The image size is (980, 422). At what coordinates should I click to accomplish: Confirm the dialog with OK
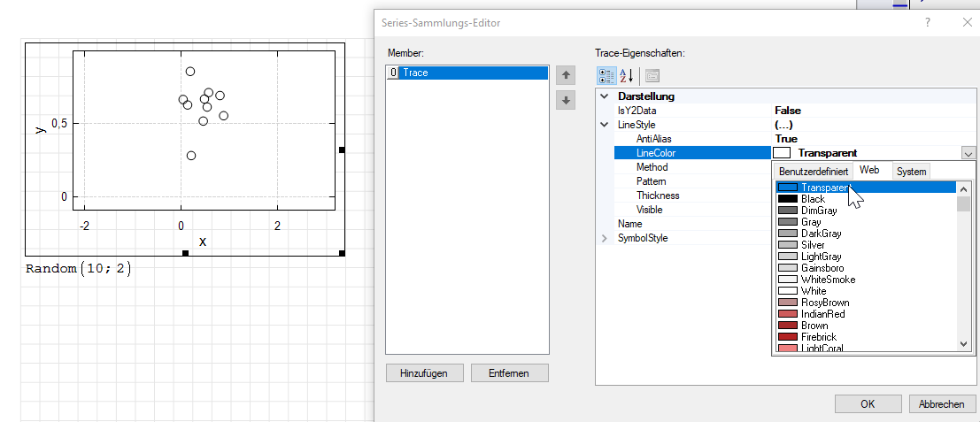868,403
